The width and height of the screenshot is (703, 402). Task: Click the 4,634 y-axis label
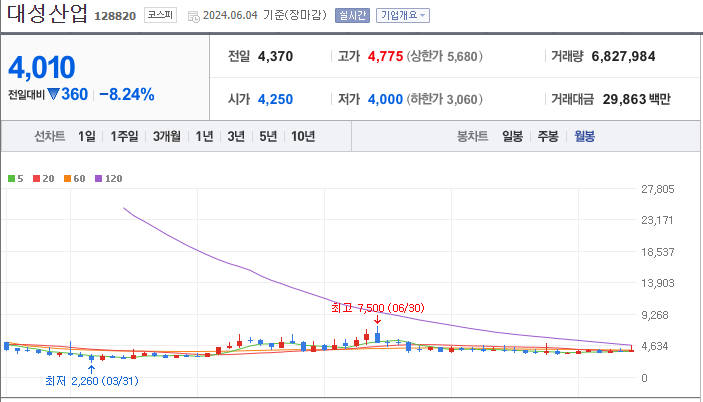coord(657,346)
